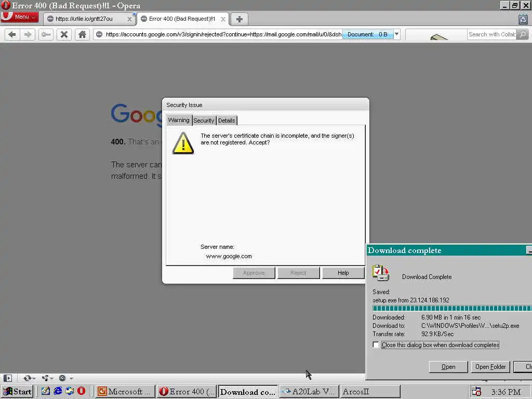The height and width of the screenshot is (399, 532).
Task: Switch to Error 400 taskbar button
Action: click(187, 392)
